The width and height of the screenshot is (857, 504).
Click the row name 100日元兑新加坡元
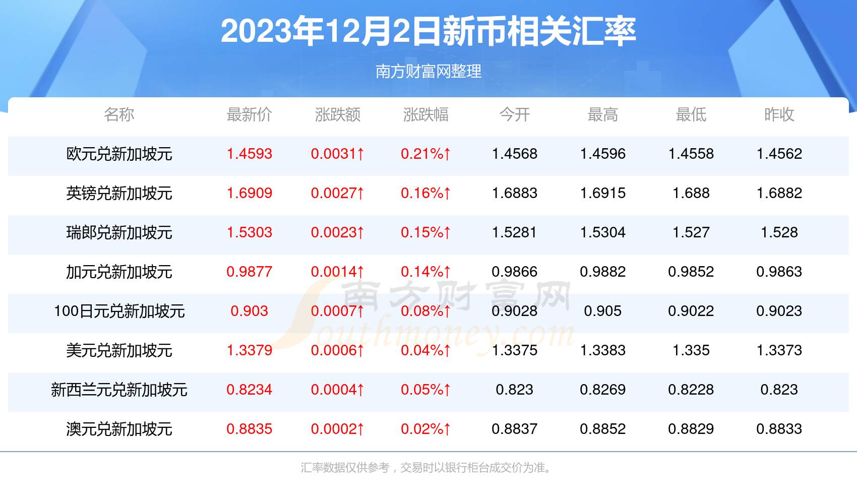[x=119, y=311]
